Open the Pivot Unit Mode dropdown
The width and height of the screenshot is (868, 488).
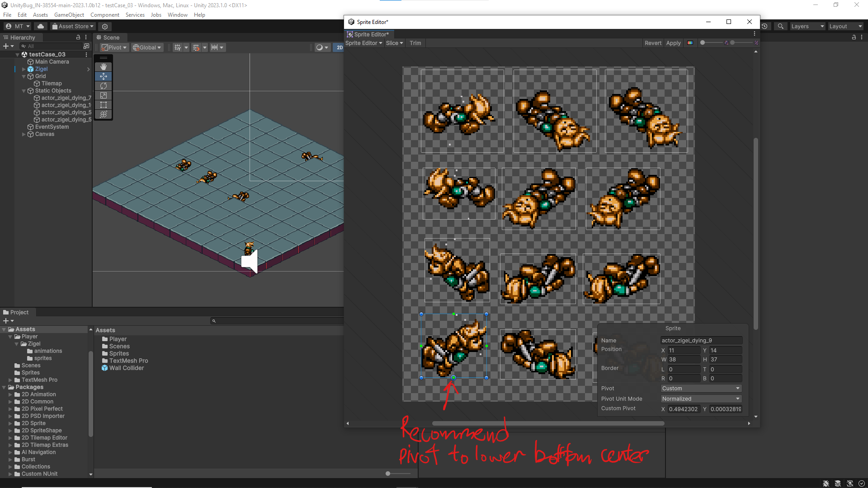(701, 399)
